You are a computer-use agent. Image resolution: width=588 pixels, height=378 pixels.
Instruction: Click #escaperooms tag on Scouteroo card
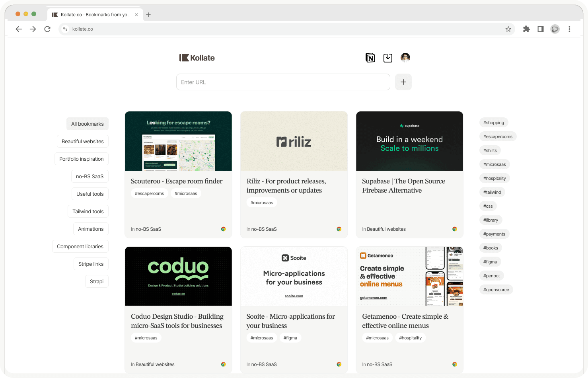click(149, 193)
